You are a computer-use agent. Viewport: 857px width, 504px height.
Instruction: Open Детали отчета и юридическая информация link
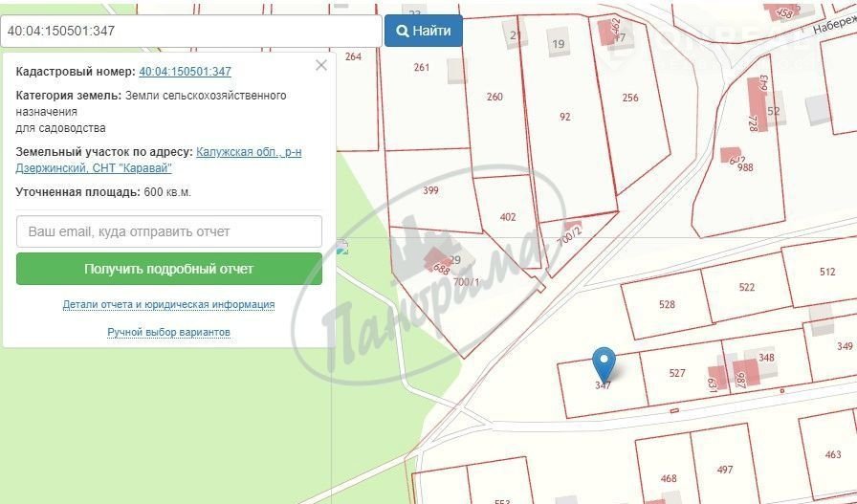click(168, 304)
